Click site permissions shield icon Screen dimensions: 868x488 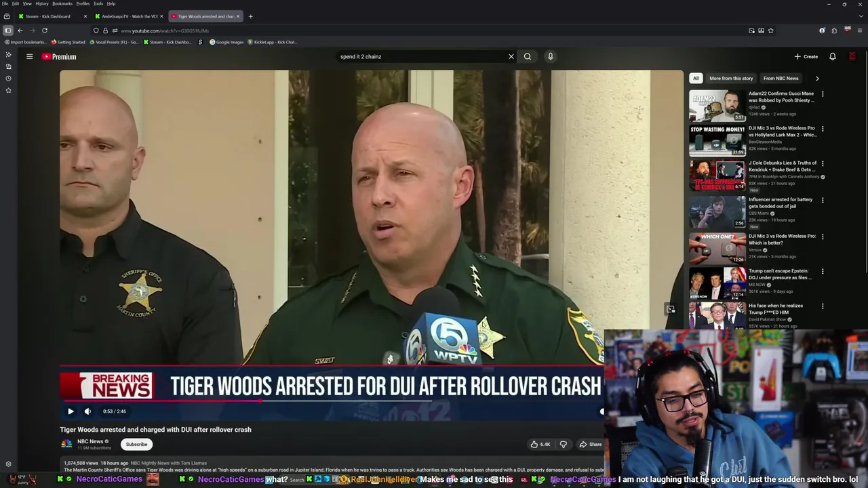click(96, 30)
